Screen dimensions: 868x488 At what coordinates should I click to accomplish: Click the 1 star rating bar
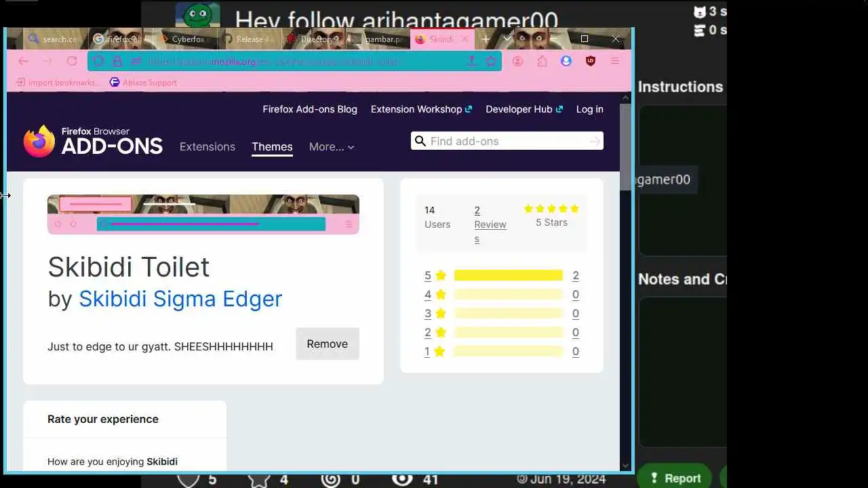[508, 351]
